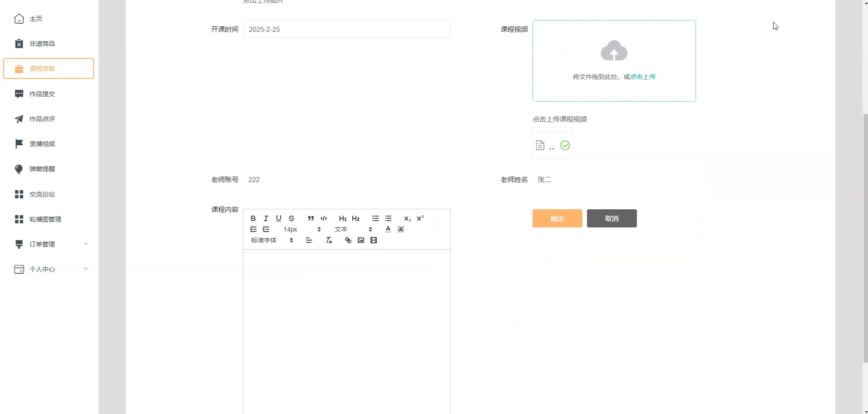The width and height of the screenshot is (868, 414).
Task: Open 作品提交 in the sidebar
Action: [42, 94]
